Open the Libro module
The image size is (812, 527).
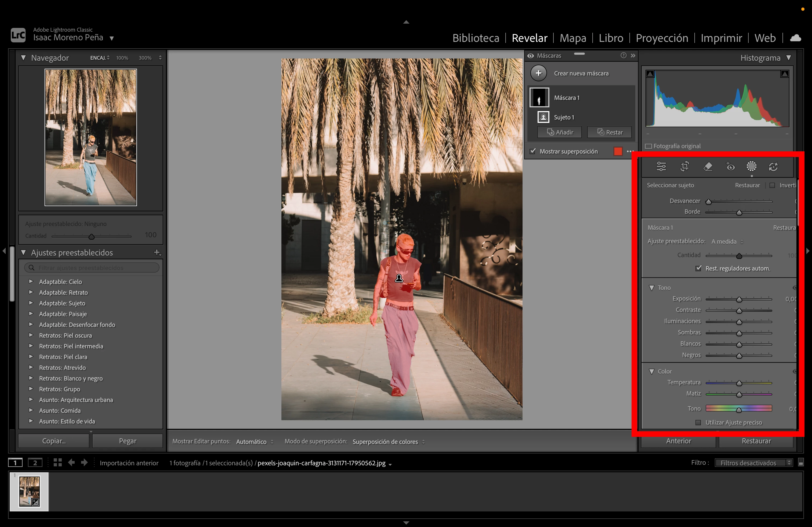pos(611,38)
